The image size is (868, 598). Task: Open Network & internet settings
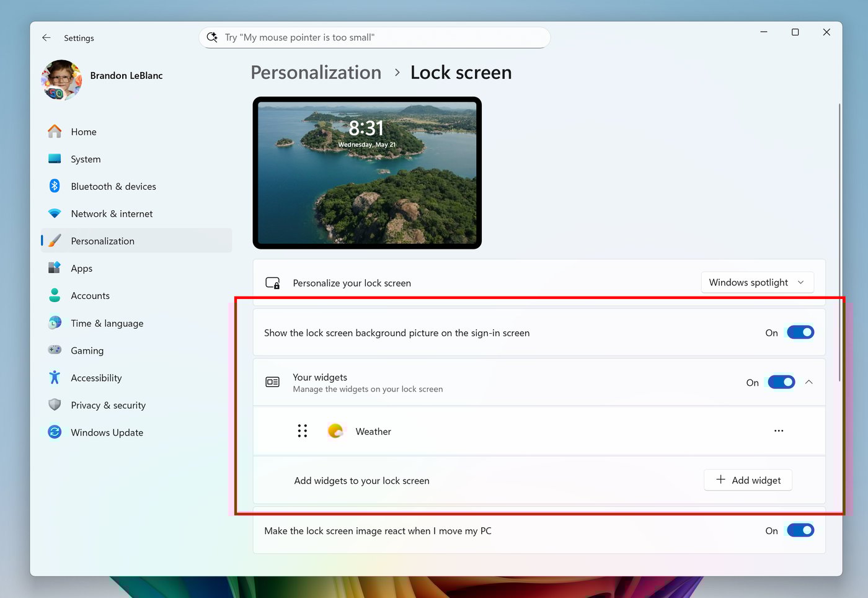click(x=112, y=213)
